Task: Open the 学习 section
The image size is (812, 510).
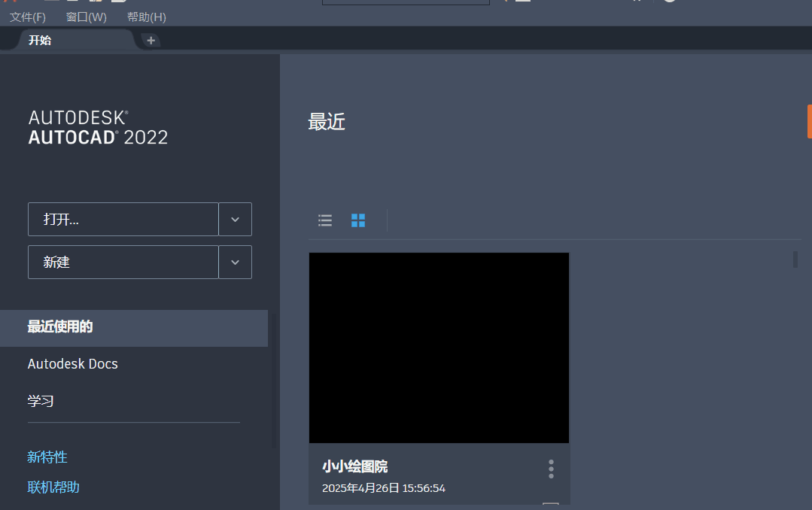Action: pos(41,401)
